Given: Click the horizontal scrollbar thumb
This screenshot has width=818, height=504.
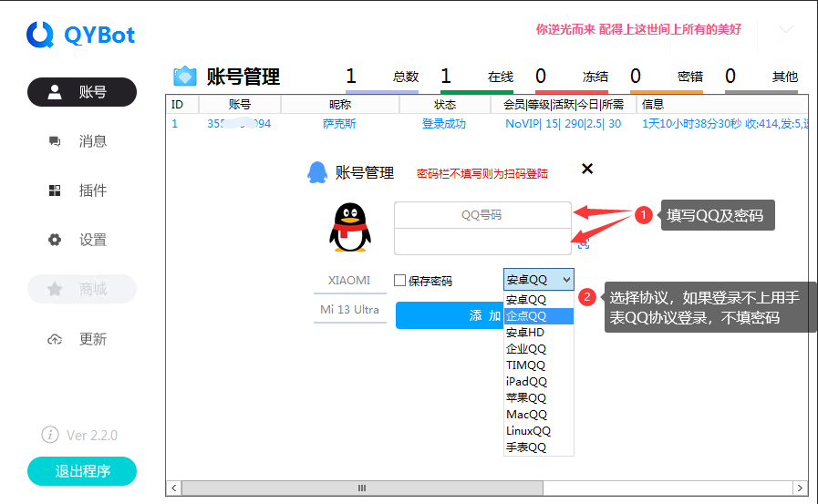Looking at the screenshot, I should click(362, 489).
